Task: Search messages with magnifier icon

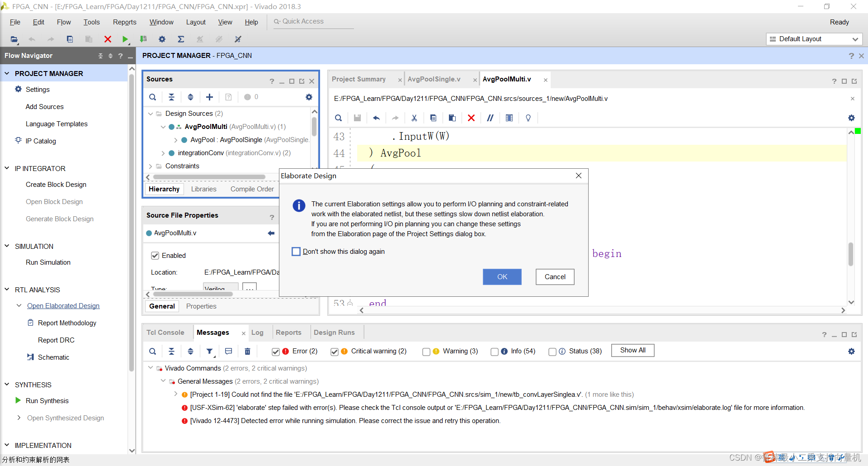Action: click(153, 351)
